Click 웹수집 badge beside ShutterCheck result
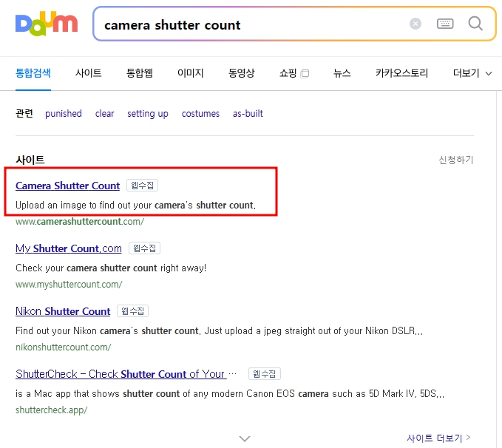 [x=265, y=373]
